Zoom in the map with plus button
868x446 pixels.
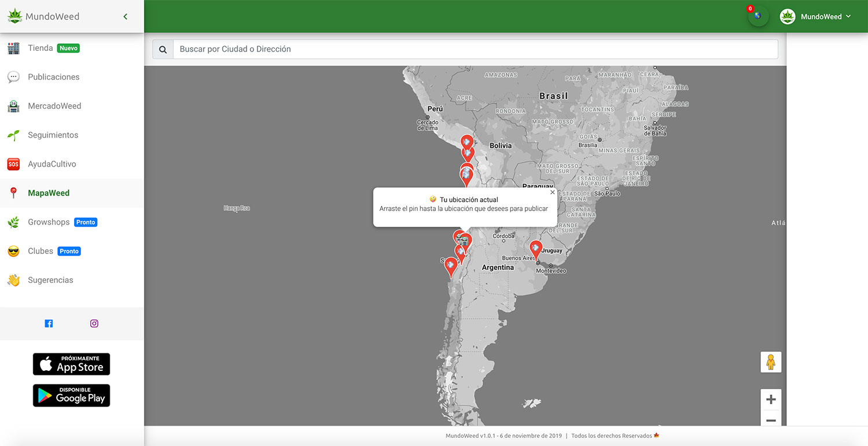(x=771, y=399)
